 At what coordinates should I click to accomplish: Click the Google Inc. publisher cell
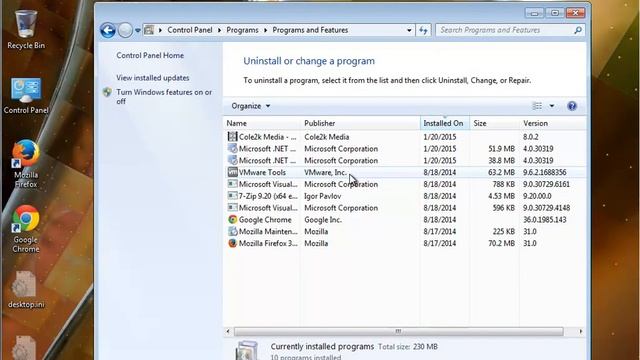pyautogui.click(x=323, y=220)
